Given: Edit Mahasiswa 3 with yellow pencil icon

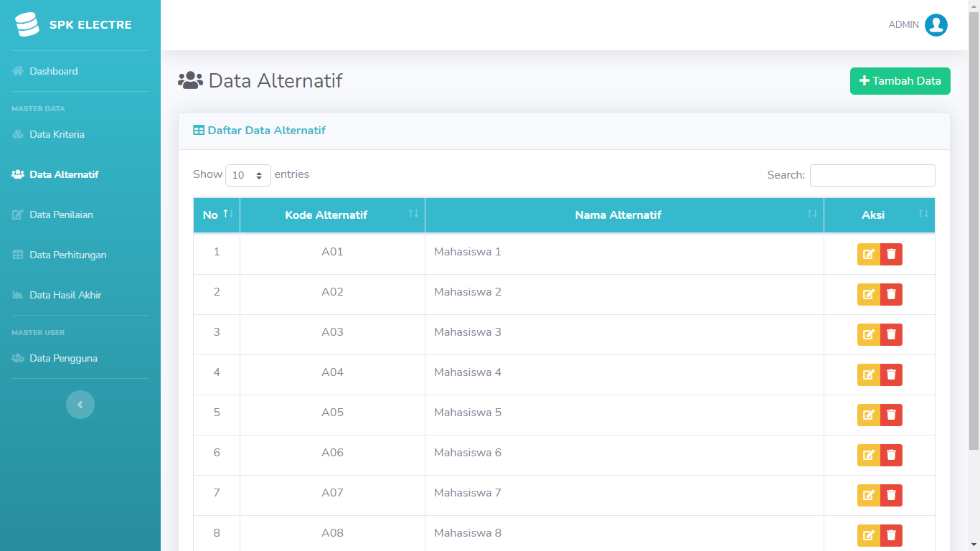Looking at the screenshot, I should coord(869,334).
